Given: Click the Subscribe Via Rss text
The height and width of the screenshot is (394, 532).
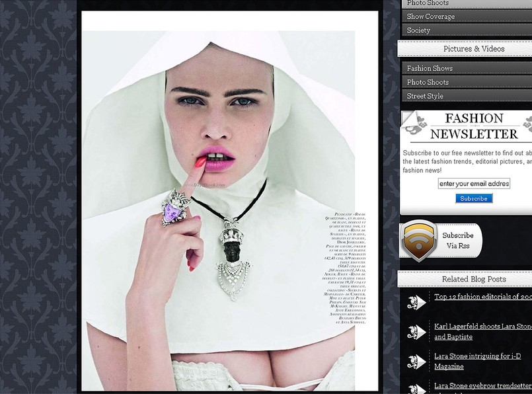Looking at the screenshot, I should pos(458,240).
